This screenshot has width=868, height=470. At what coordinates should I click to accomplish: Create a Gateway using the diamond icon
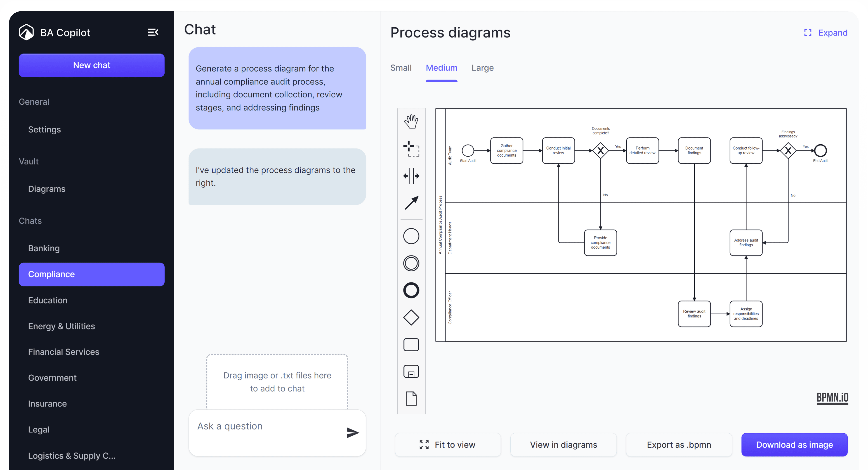pos(411,317)
